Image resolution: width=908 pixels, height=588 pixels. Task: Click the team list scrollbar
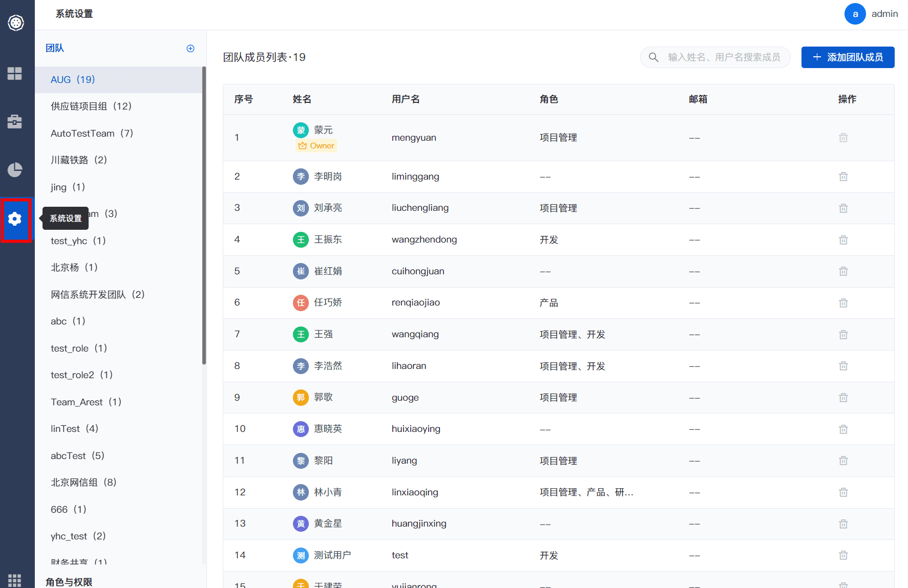(x=204, y=215)
